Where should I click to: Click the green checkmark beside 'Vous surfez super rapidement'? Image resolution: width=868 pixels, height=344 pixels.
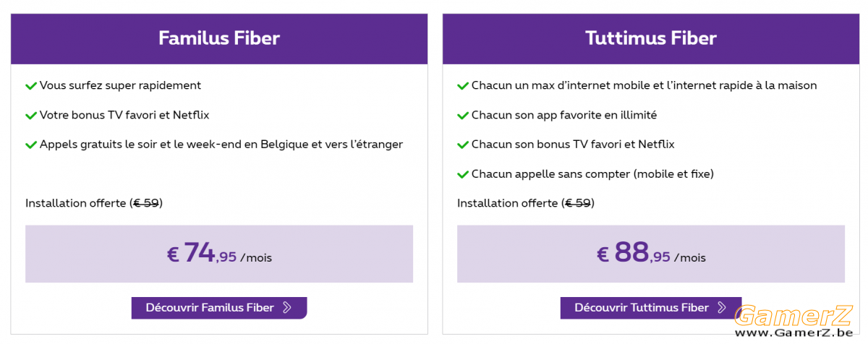pos(31,86)
